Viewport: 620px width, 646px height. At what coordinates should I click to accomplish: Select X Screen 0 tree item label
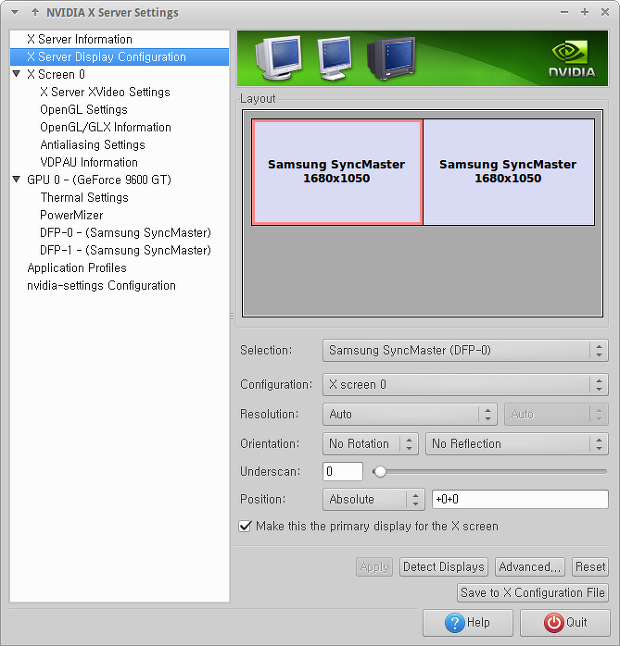coord(56,75)
